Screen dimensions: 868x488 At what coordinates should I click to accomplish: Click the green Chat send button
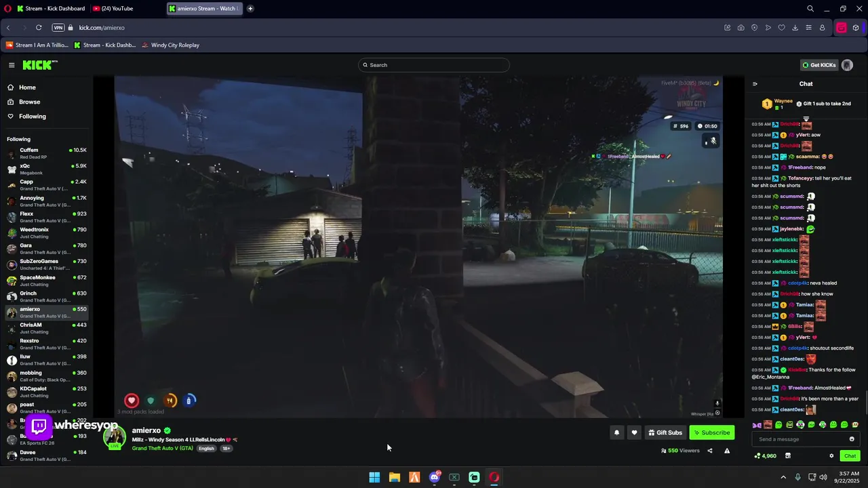coord(850,456)
